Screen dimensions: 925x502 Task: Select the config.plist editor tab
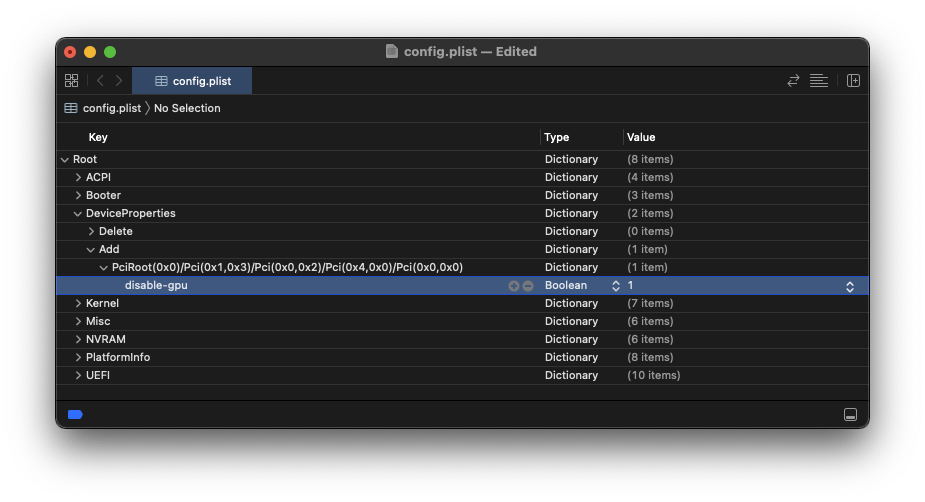point(192,81)
